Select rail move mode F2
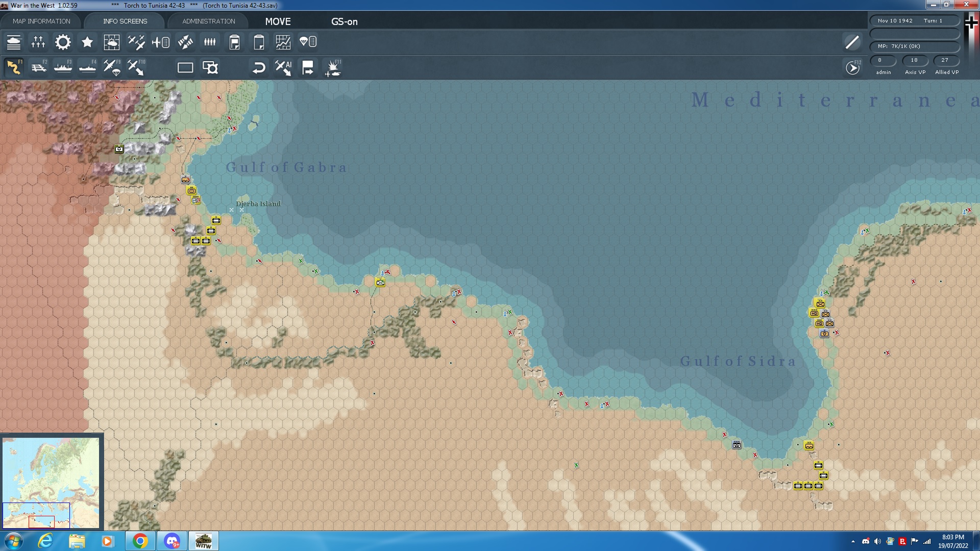 [x=39, y=68]
